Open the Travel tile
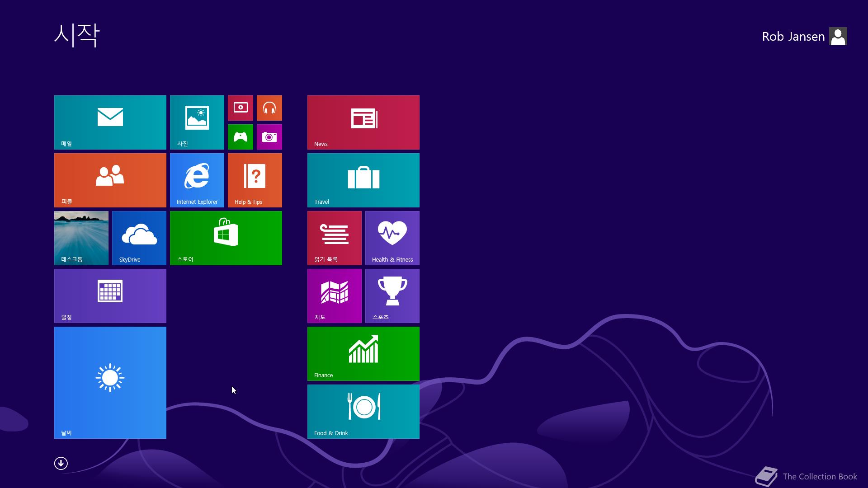868x488 pixels. pyautogui.click(x=363, y=180)
